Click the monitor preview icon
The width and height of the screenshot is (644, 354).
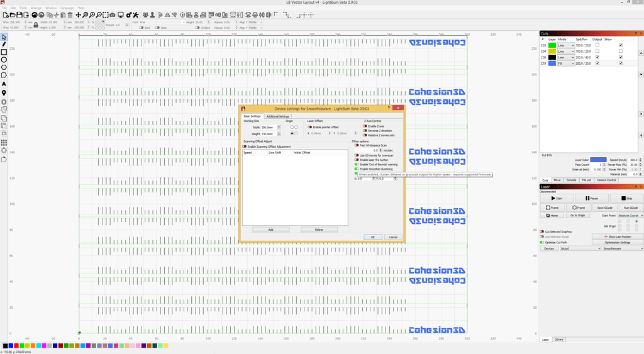[120, 15]
